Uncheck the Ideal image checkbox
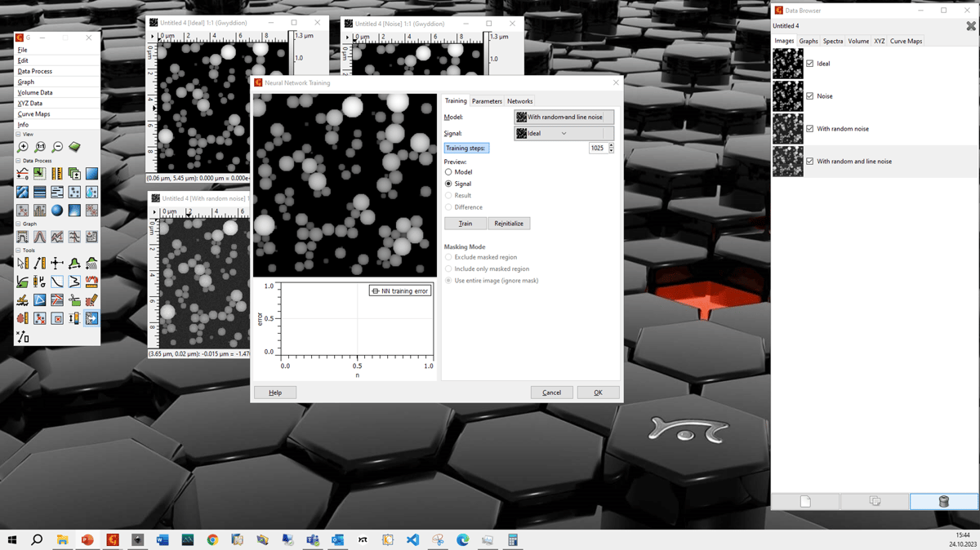The height and width of the screenshot is (550, 980). coord(810,64)
